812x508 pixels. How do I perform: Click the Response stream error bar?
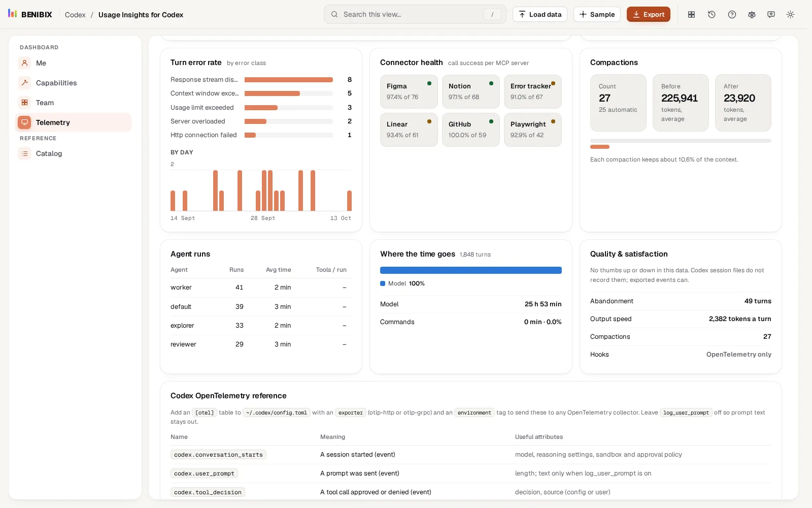(x=288, y=80)
